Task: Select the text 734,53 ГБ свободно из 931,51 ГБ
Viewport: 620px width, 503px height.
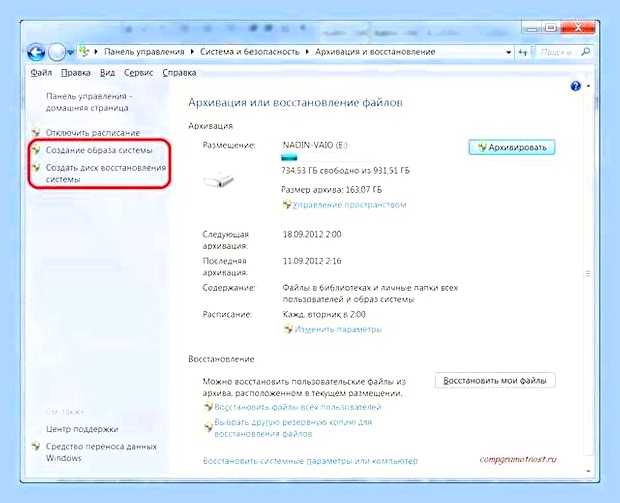Action: tap(346, 171)
